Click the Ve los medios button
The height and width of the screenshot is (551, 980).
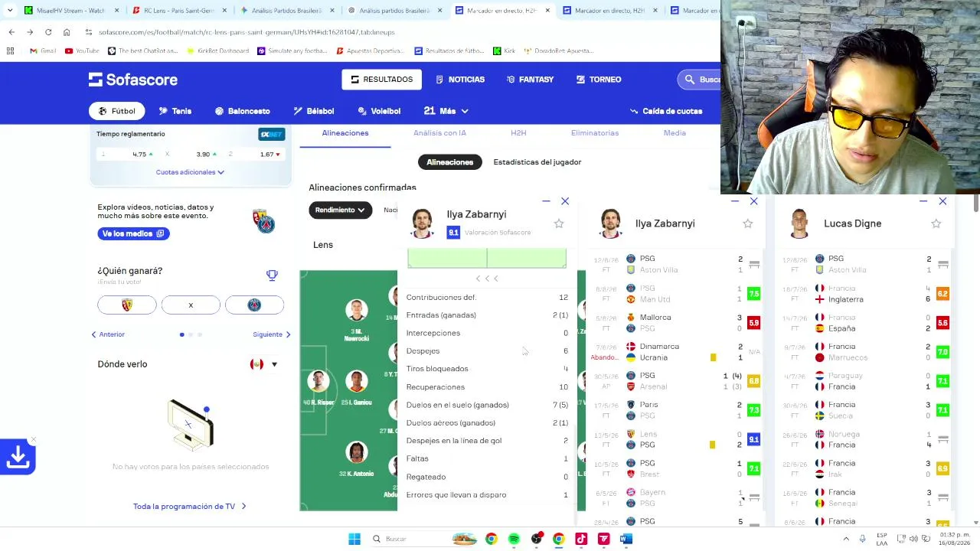click(x=133, y=233)
